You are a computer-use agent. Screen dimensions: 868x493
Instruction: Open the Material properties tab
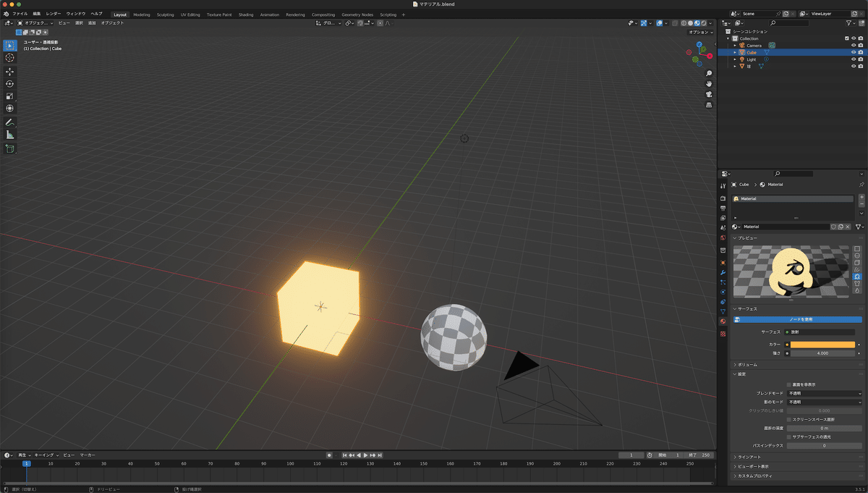(x=723, y=321)
